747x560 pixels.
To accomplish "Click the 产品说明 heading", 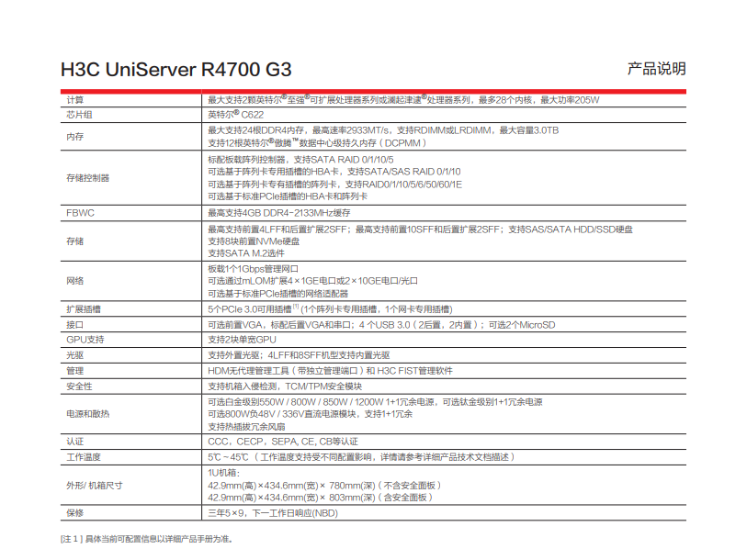I will pos(656,69).
